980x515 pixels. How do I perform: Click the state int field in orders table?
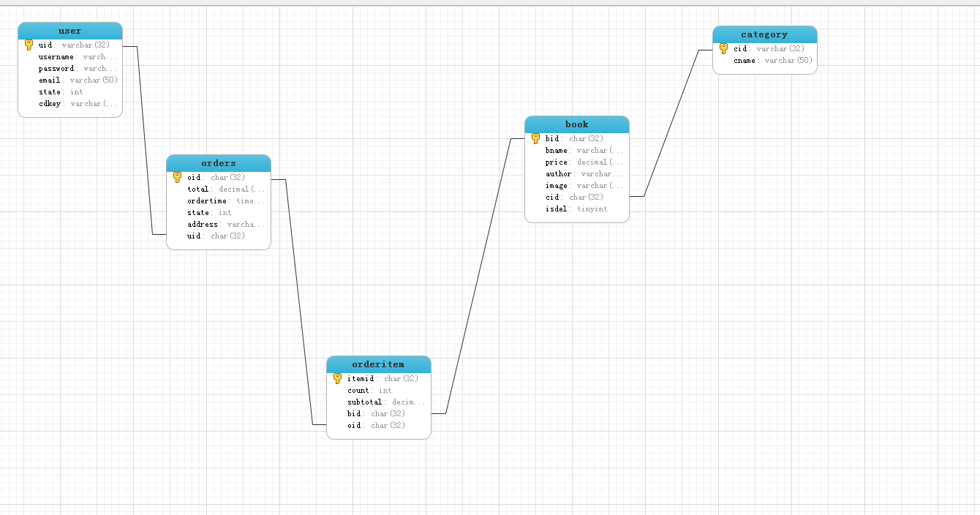click(209, 212)
